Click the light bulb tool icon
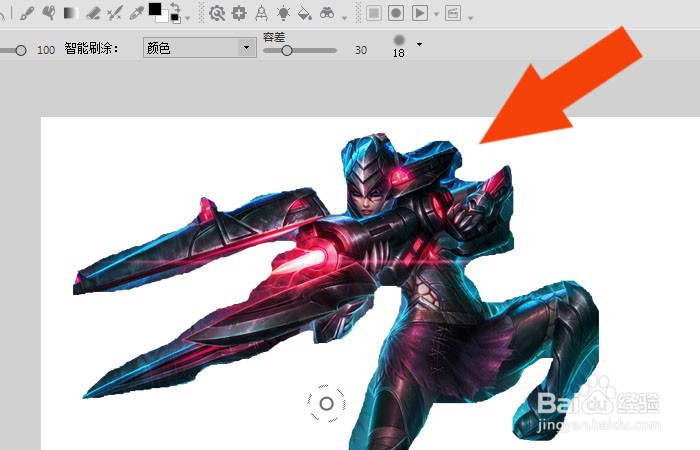The image size is (700, 450). 283,13
